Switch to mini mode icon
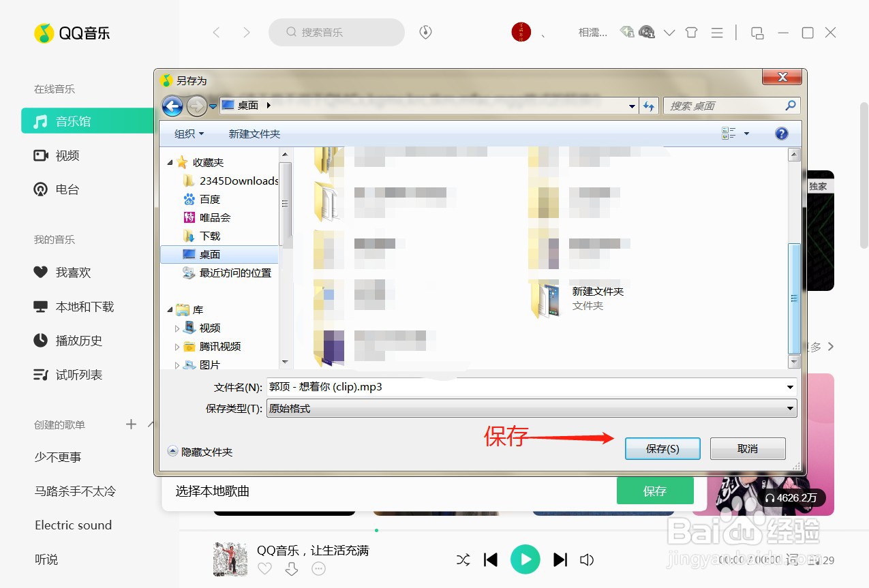This screenshot has height=588, width=869. click(757, 33)
